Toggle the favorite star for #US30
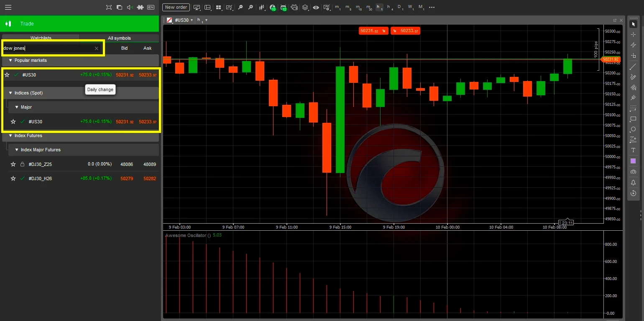 (x=7, y=74)
